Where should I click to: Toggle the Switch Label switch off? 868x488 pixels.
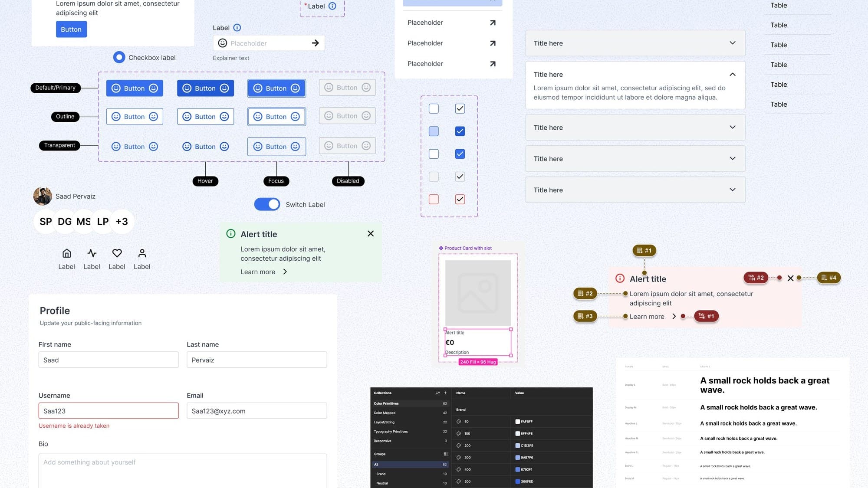pos(267,204)
